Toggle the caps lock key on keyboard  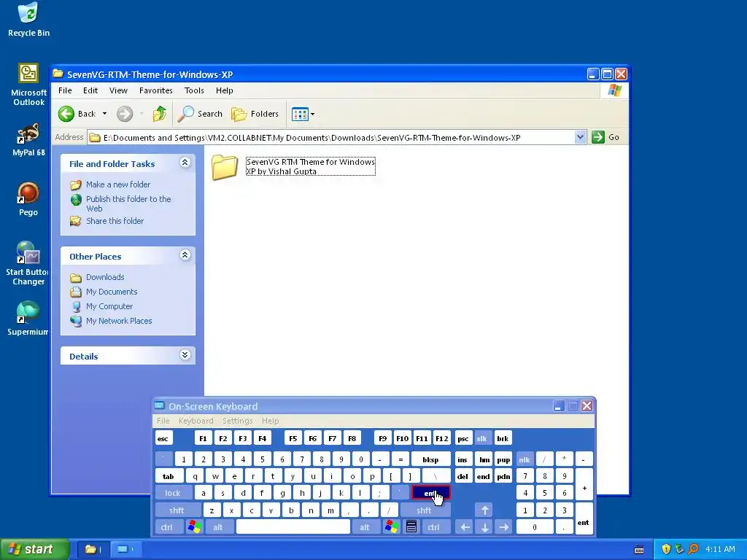click(173, 494)
